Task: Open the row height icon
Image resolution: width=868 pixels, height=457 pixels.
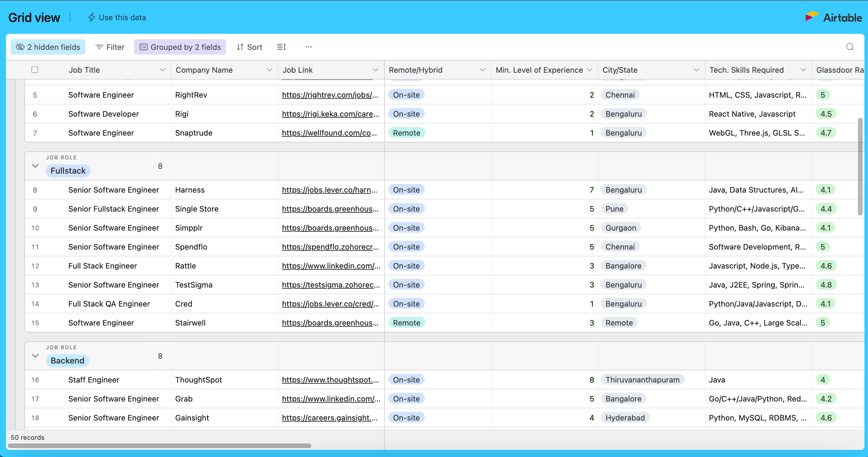Action: point(281,47)
